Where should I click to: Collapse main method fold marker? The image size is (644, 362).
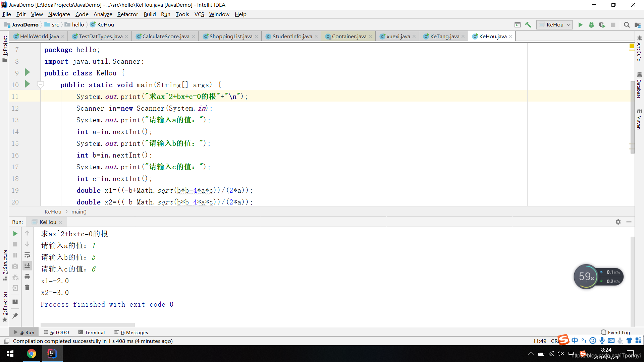point(41,85)
